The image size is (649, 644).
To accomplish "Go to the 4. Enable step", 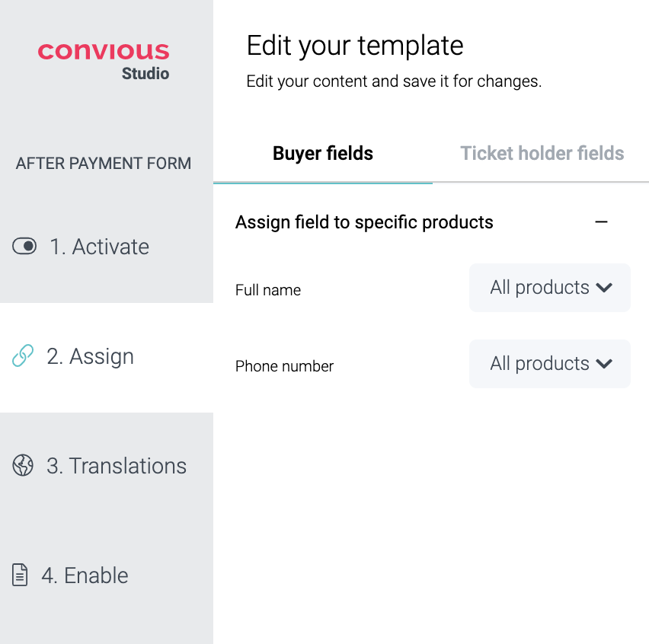I will tap(85, 575).
